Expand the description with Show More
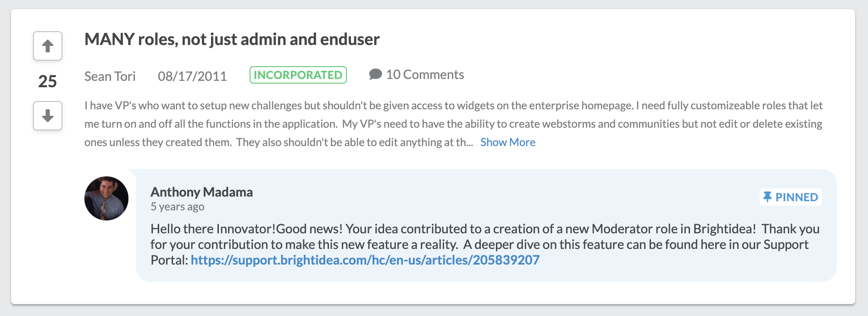This screenshot has width=868, height=316. [x=508, y=142]
